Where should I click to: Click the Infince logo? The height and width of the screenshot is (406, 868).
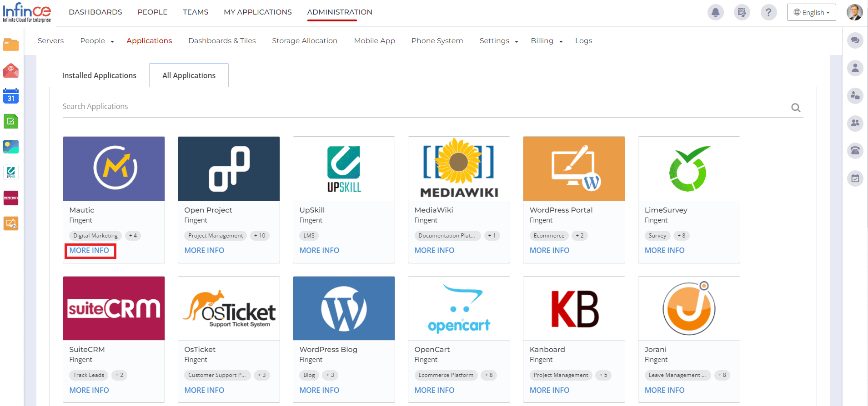(x=27, y=12)
